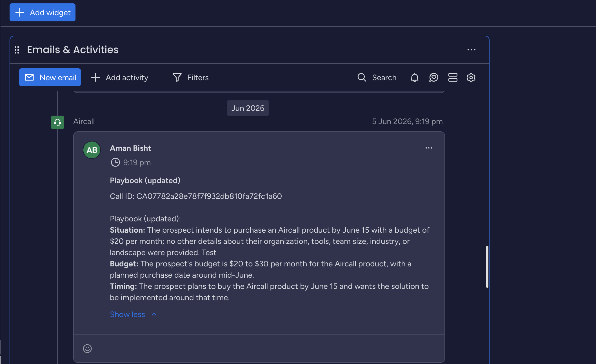This screenshot has height=364, width=596.
Task: Click the Timing paragraph label
Action: tap(123, 286)
